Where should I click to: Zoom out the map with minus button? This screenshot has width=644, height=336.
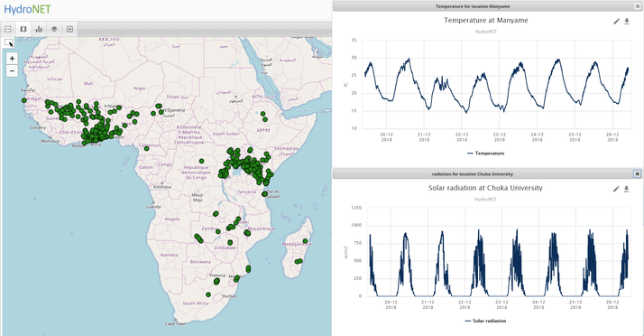click(x=12, y=70)
